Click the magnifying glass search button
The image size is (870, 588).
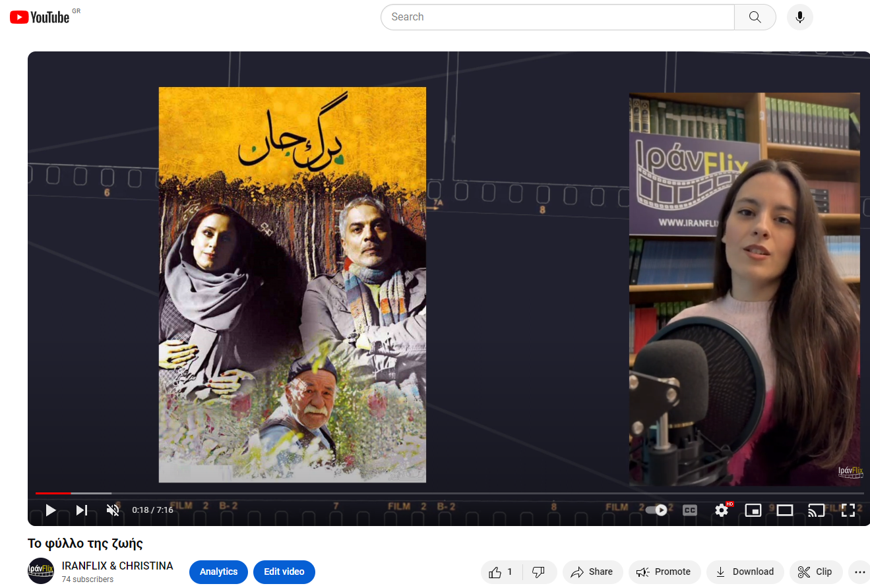pyautogui.click(x=755, y=17)
